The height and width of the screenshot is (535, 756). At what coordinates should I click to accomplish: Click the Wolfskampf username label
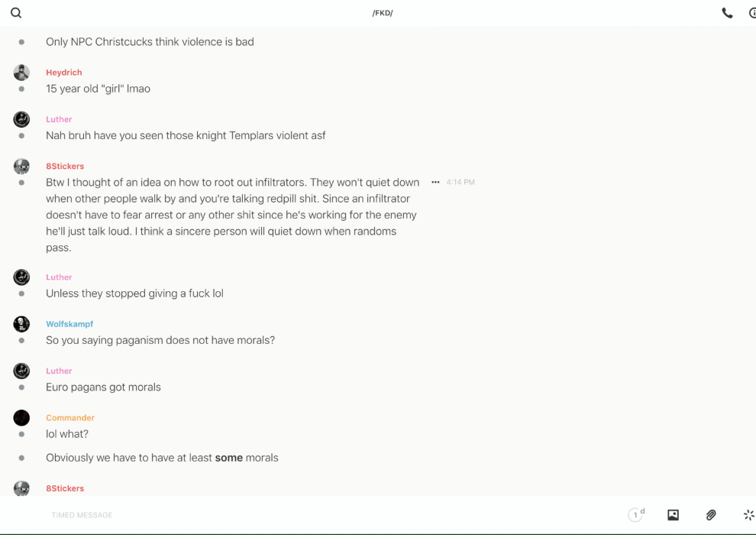pyautogui.click(x=69, y=324)
